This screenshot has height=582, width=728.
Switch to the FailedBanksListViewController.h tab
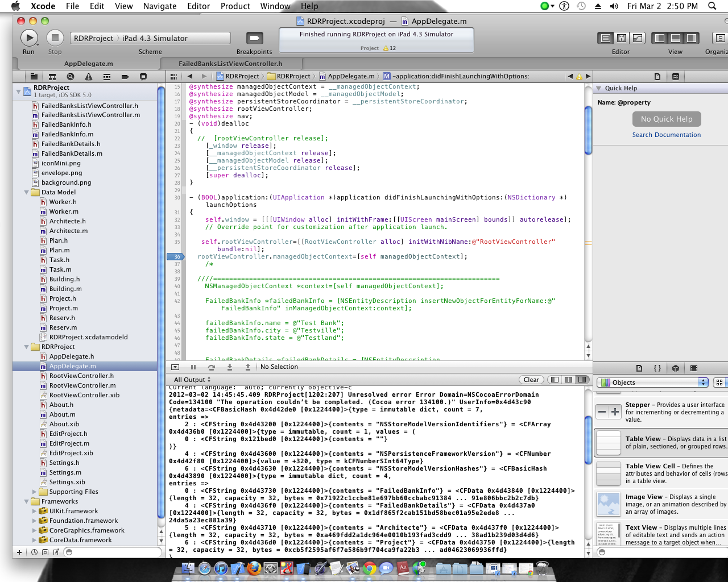click(x=230, y=64)
